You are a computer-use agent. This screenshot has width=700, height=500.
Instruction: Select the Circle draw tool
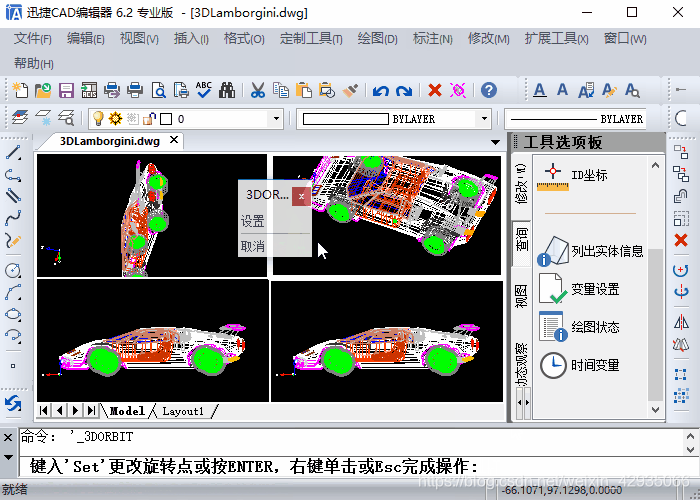coord(13,270)
